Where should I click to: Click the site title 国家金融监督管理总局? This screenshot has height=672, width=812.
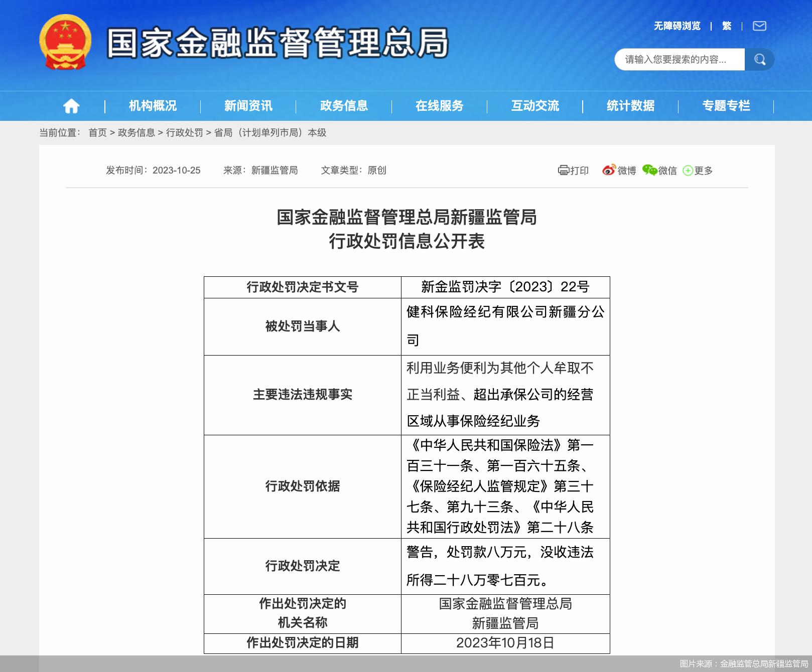click(x=278, y=43)
